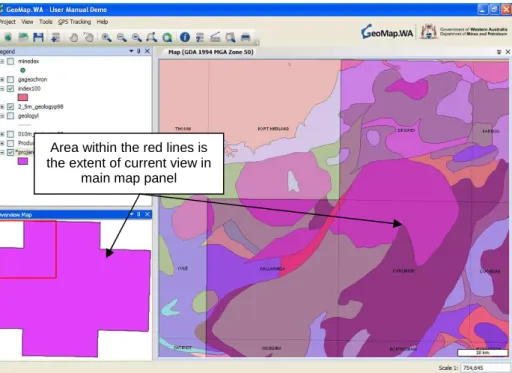Viewport: 512px width, 373px height.
Task: Open the Project menu
Action: tap(7, 22)
